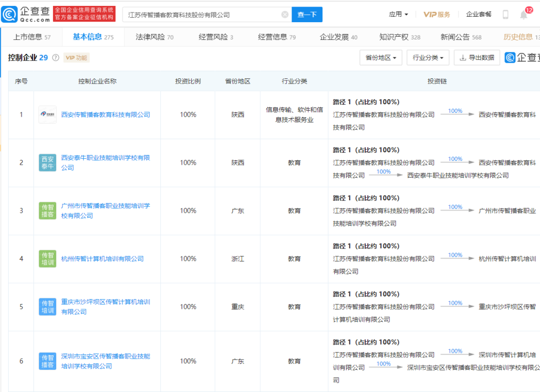
Task: Switch to 新闻公告 tab
Action: click(461, 37)
